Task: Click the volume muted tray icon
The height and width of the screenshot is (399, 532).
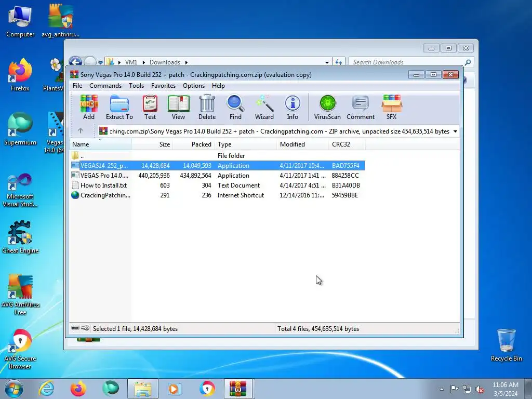Action: pyautogui.click(x=480, y=390)
